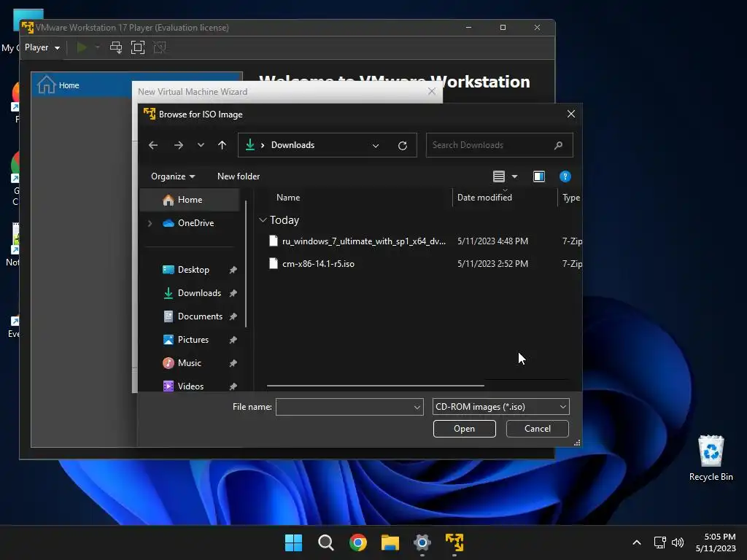
Task: Click Send Ctrl+Alt+Del toolbar icon
Action: point(116,47)
